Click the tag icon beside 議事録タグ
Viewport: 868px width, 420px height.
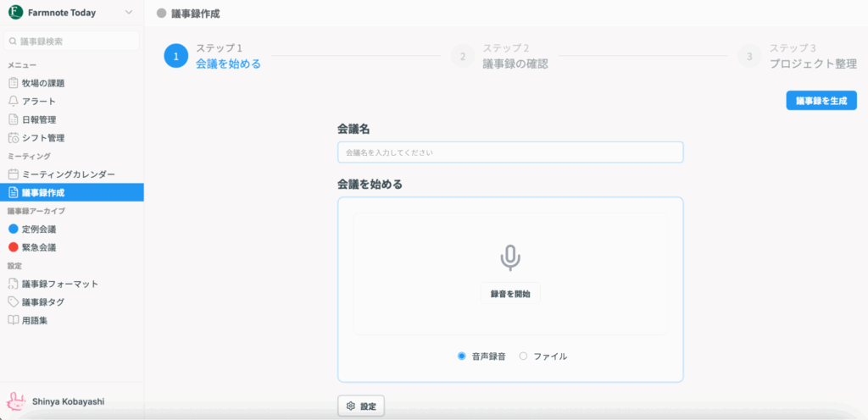13,302
